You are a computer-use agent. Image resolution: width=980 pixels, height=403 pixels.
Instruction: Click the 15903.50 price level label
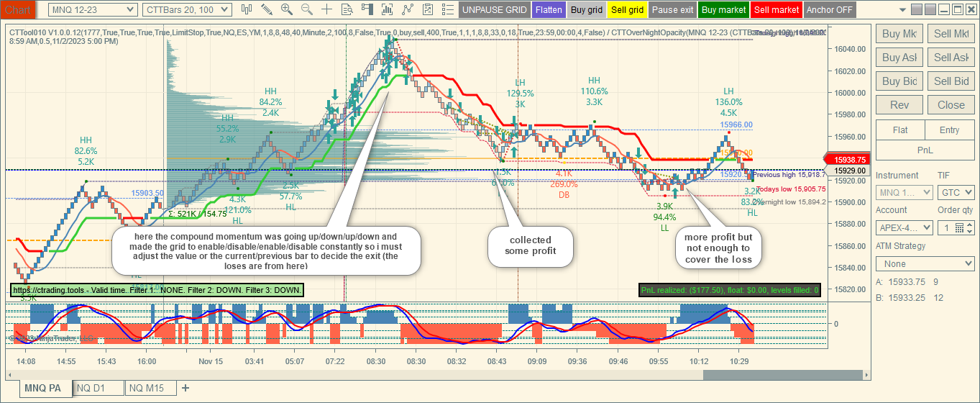tap(147, 193)
